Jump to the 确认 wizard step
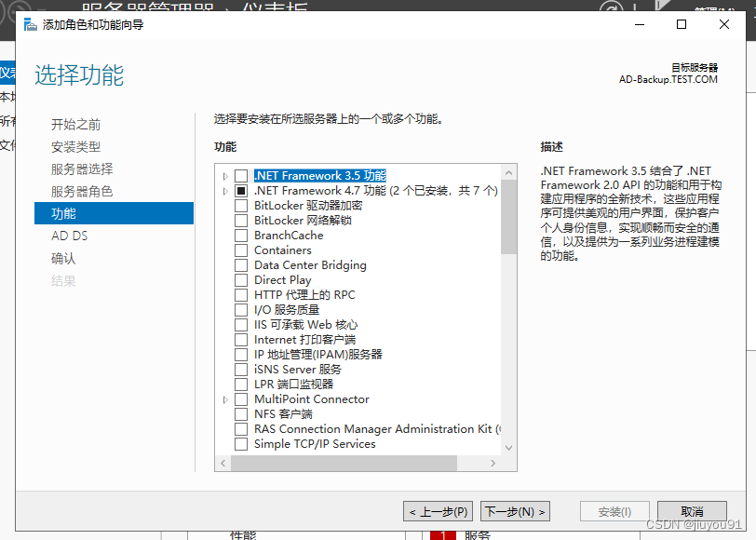Viewport: 756px width, 540px height. 63,259
